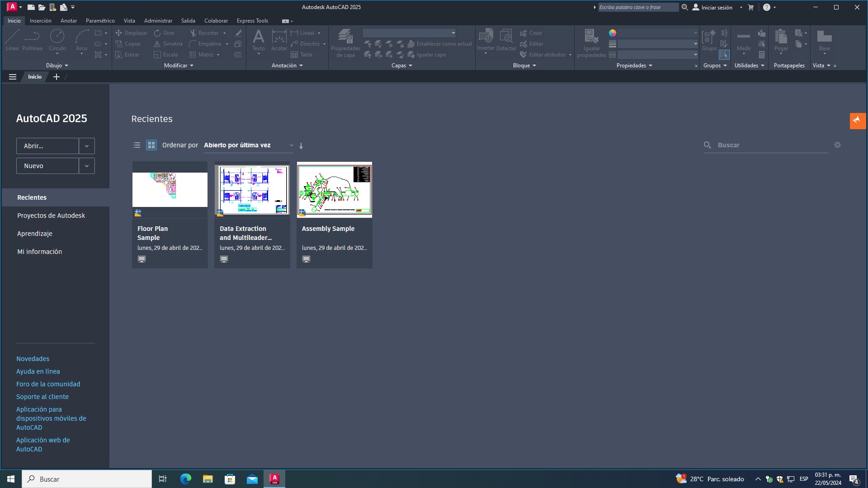Open the Novedades link
This screenshot has width=868, height=488.
(x=33, y=359)
